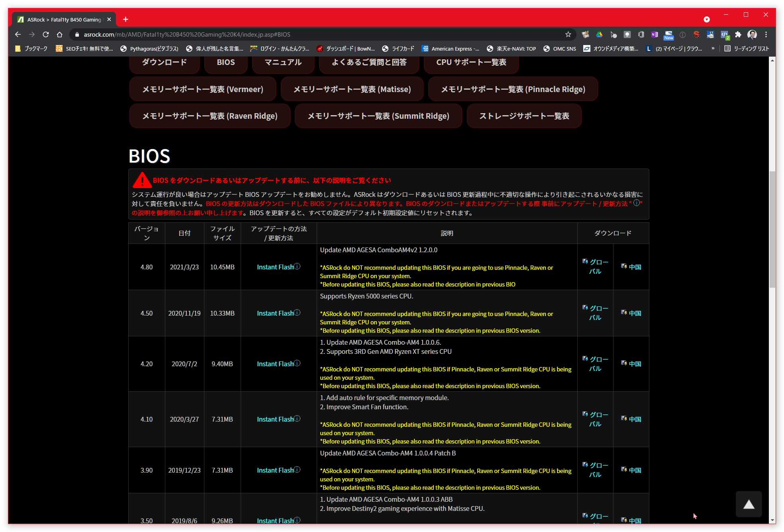Click Instant Flash link for BIOS 3.90
This screenshot has width=784, height=532.
275,470
